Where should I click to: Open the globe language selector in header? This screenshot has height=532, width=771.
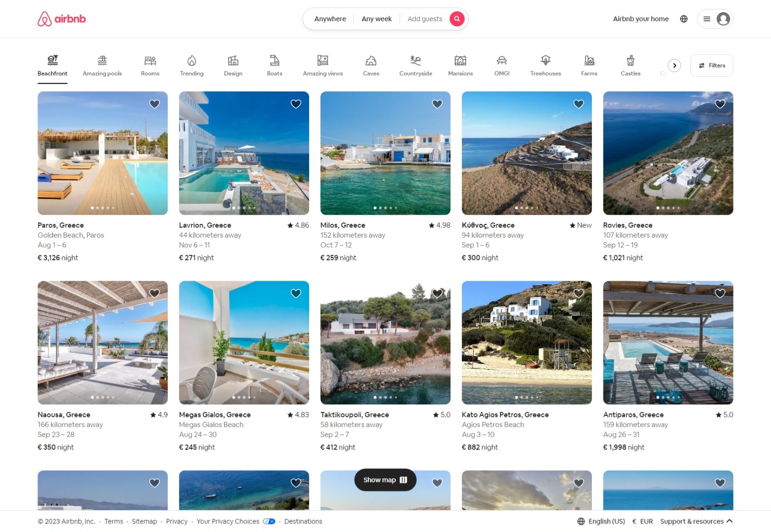[684, 19]
